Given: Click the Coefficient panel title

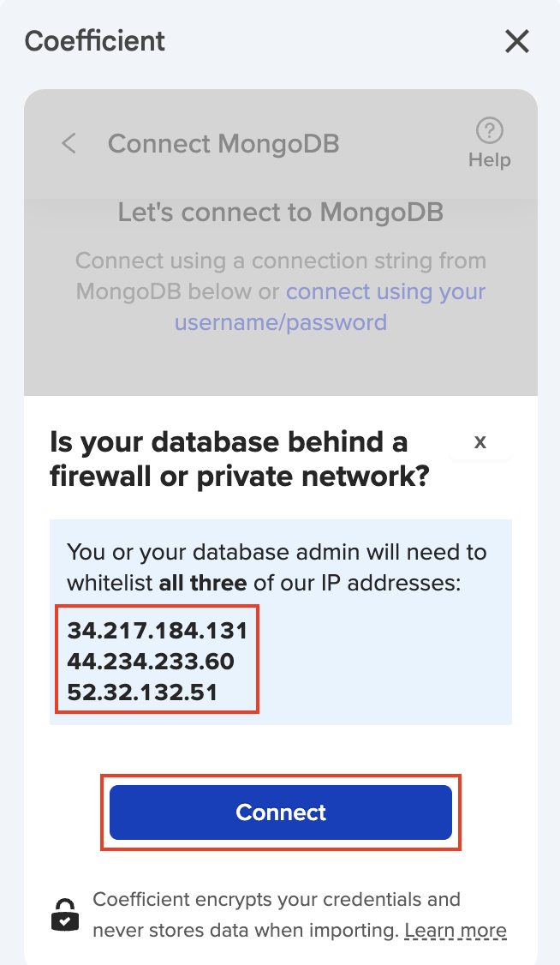Looking at the screenshot, I should 95,41.
